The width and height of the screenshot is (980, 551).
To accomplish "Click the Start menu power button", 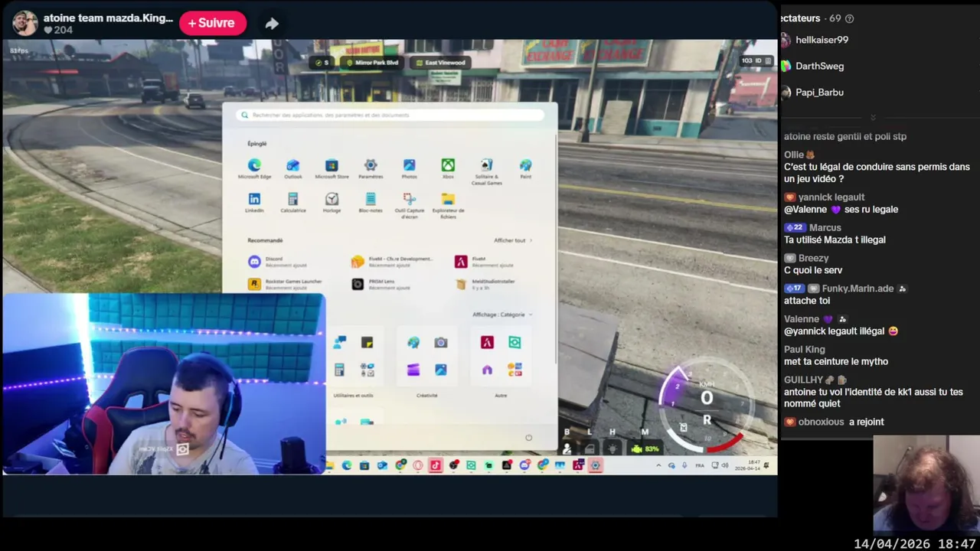I will tap(528, 438).
